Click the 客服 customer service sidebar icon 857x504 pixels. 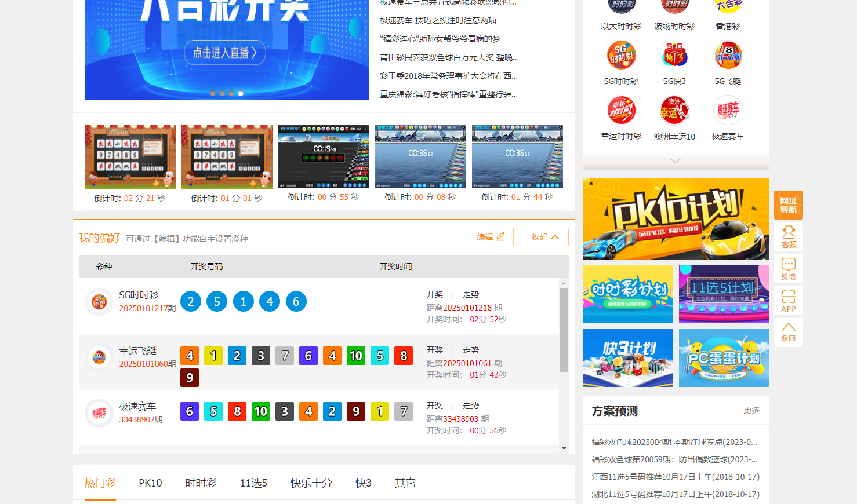pos(788,236)
